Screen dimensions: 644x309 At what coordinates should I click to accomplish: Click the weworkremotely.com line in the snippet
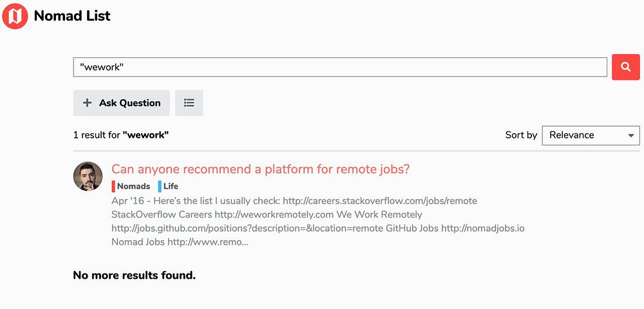[x=267, y=214]
